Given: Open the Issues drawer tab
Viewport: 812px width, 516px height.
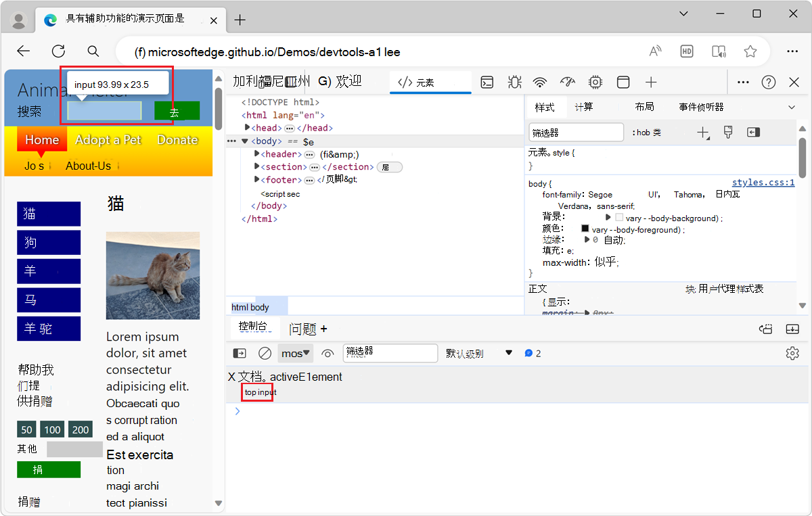Looking at the screenshot, I should pyautogui.click(x=303, y=329).
